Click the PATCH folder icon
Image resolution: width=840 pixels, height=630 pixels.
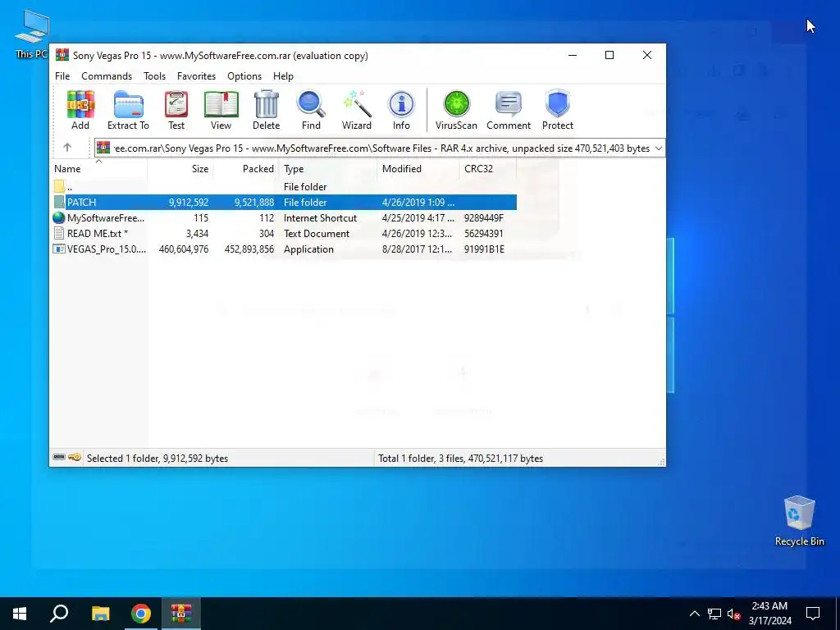59,202
